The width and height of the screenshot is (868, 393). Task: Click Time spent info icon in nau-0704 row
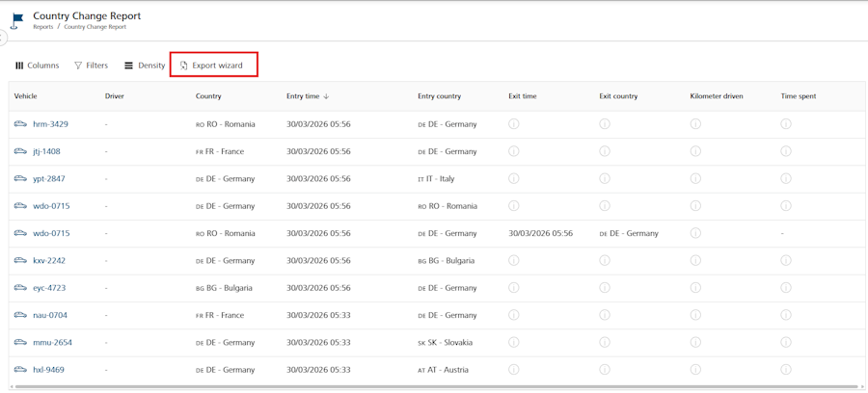[x=786, y=315]
